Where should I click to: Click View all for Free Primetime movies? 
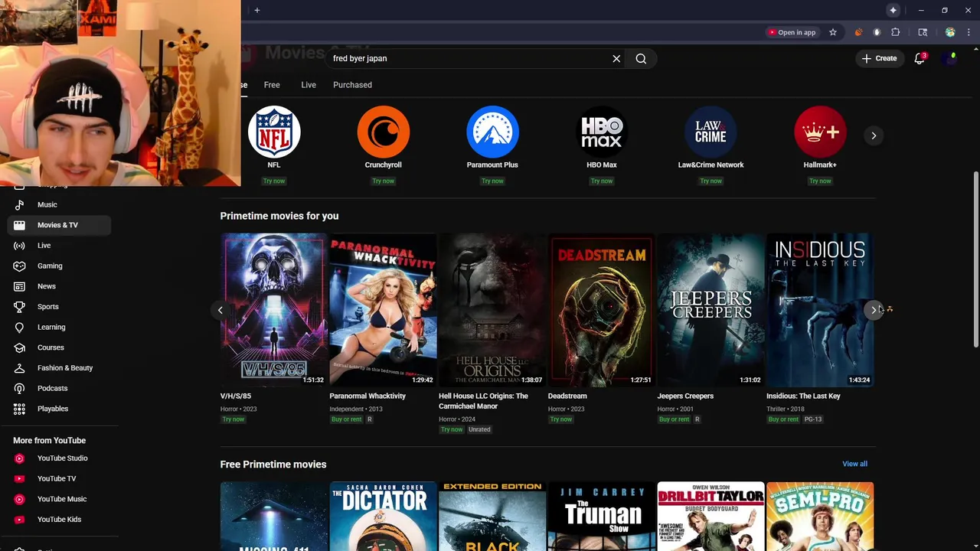pos(854,464)
